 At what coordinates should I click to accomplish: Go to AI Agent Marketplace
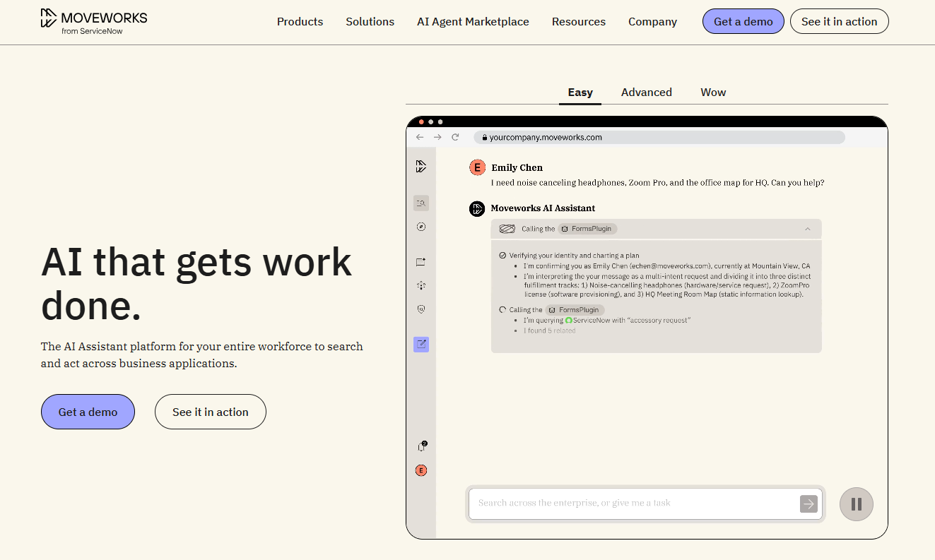pos(473,22)
